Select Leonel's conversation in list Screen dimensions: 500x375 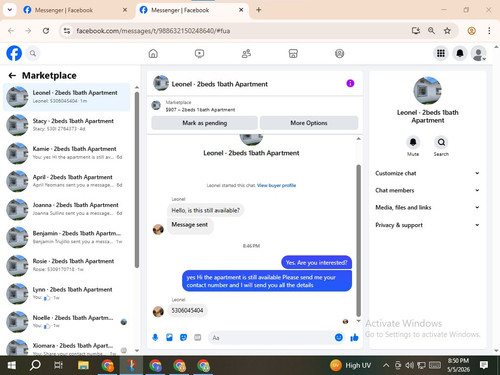[67, 97]
